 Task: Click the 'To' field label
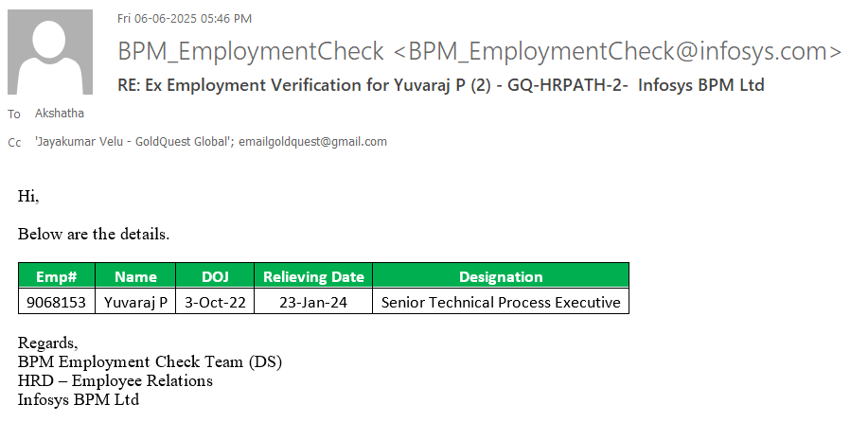(x=14, y=114)
